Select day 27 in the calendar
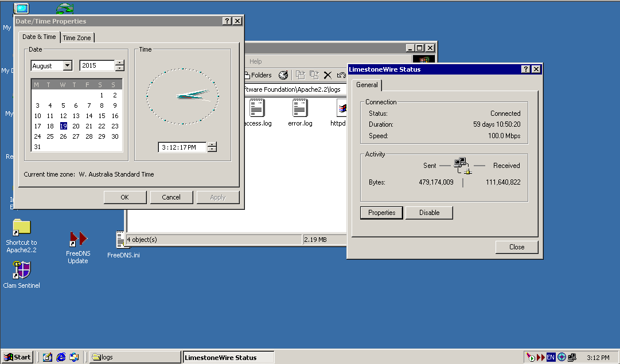The height and width of the screenshot is (364, 620). point(76,136)
